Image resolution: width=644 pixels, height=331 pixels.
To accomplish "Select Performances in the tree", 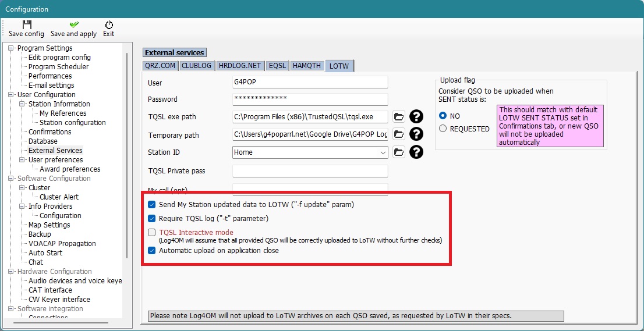I will point(50,76).
